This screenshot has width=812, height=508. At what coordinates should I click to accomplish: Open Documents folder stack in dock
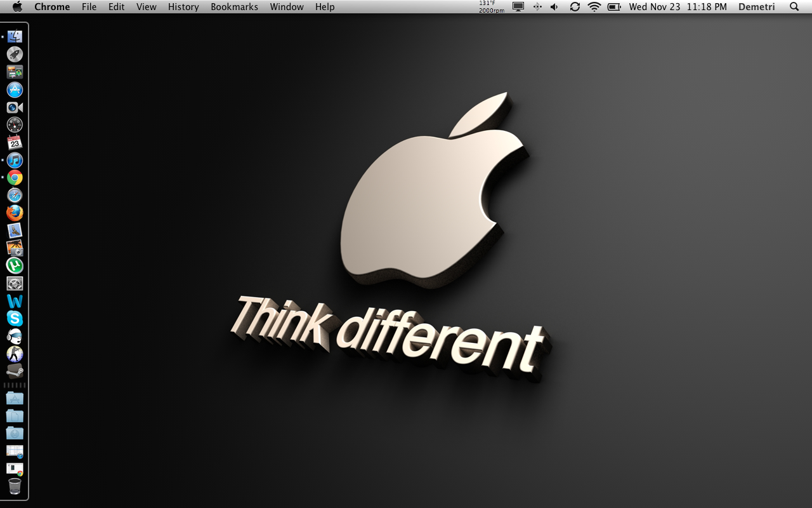[x=15, y=417]
